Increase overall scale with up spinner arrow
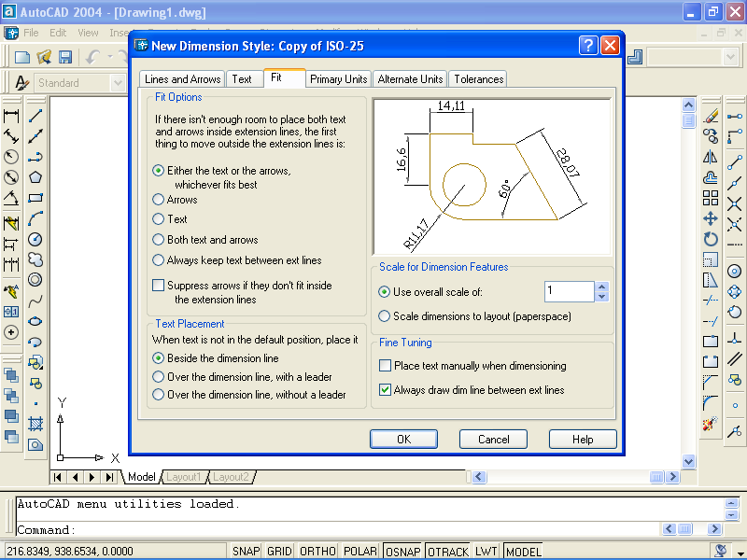Screen dimensions: 747x560 [x=601, y=287]
